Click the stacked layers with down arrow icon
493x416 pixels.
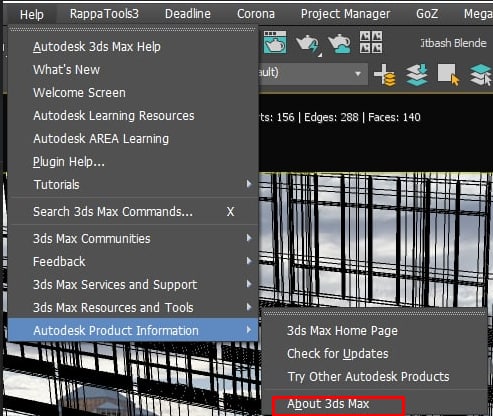click(x=417, y=75)
